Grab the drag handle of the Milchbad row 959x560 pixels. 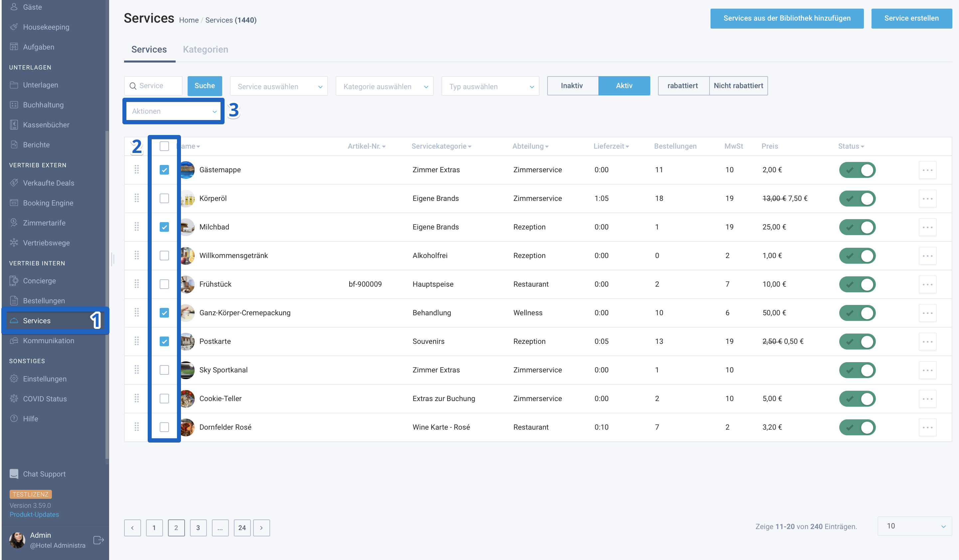[137, 227]
